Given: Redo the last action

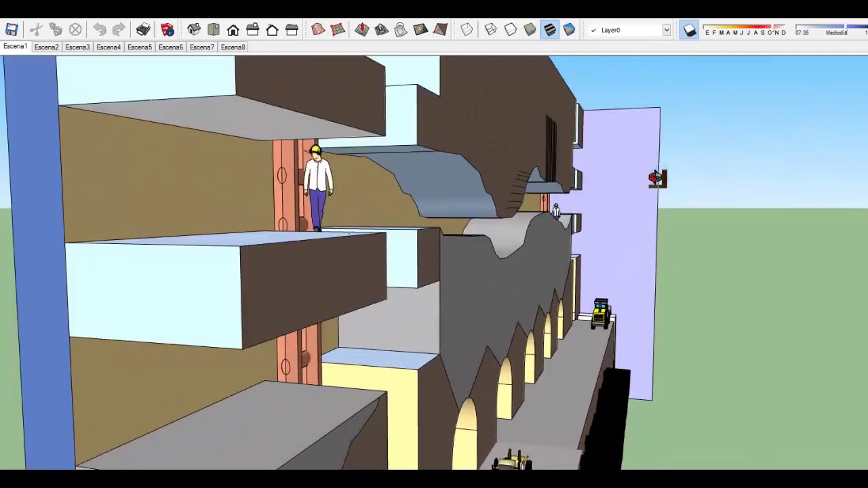Looking at the screenshot, I should point(119,30).
